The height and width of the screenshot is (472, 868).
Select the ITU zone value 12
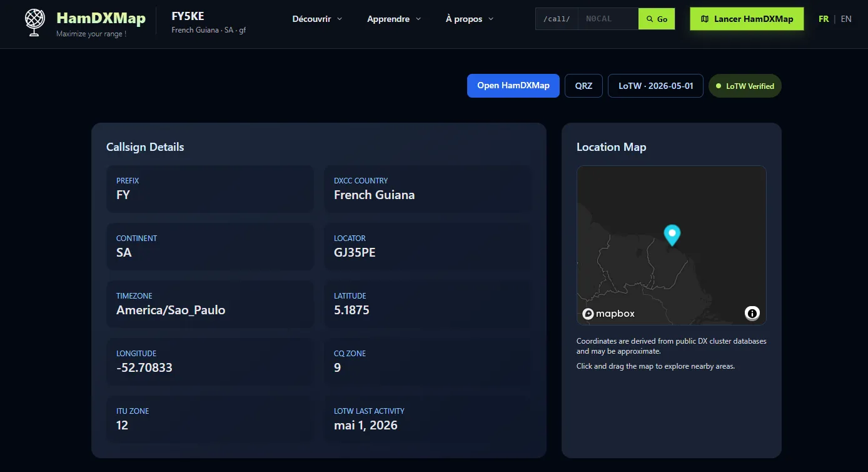tap(122, 425)
